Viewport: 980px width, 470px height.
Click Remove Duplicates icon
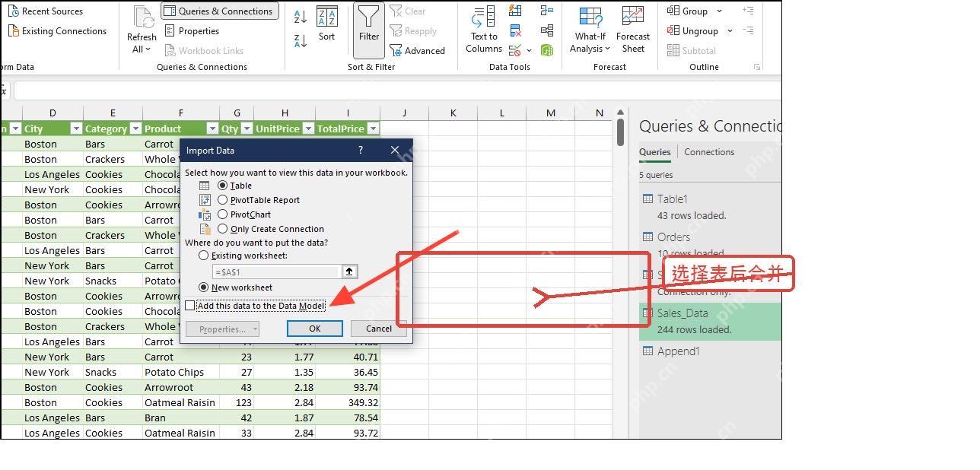pyautogui.click(x=515, y=31)
